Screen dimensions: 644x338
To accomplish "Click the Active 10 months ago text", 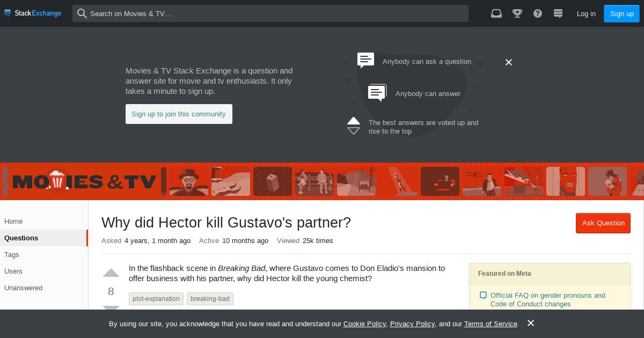I will pyautogui.click(x=233, y=240).
